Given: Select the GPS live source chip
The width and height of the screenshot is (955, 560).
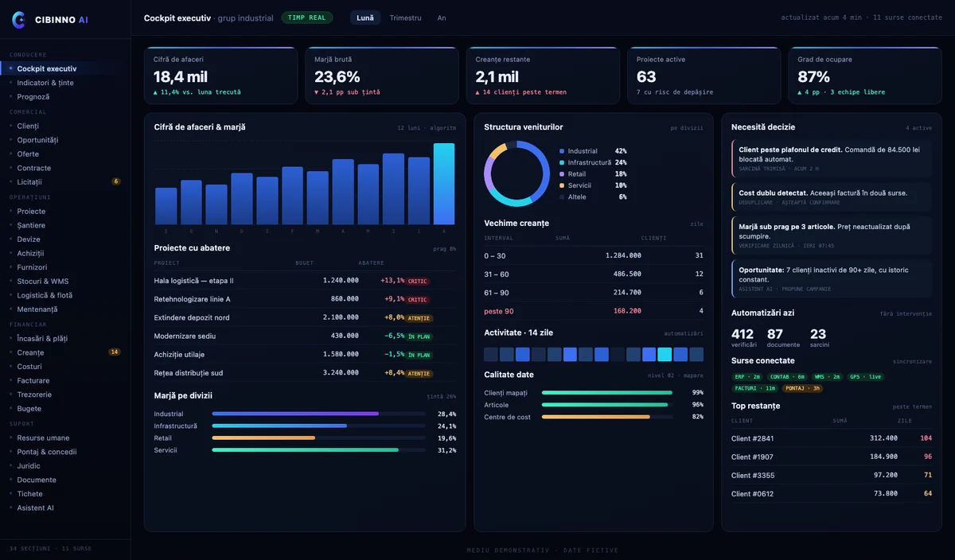Looking at the screenshot, I should tap(865, 377).
